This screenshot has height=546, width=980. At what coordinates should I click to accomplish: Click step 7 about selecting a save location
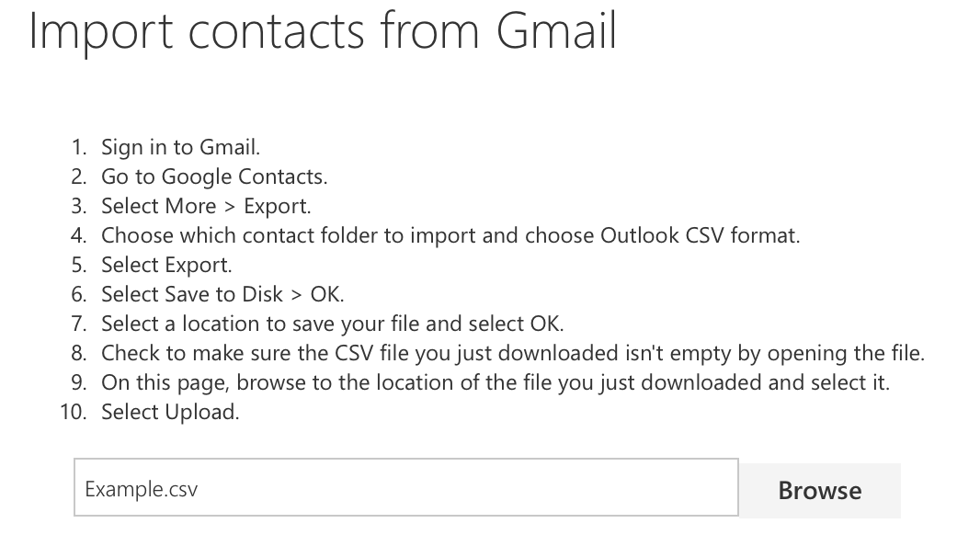point(332,324)
